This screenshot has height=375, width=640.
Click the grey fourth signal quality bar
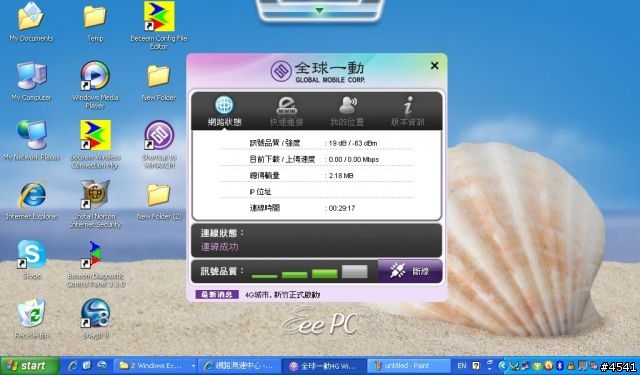tap(355, 271)
